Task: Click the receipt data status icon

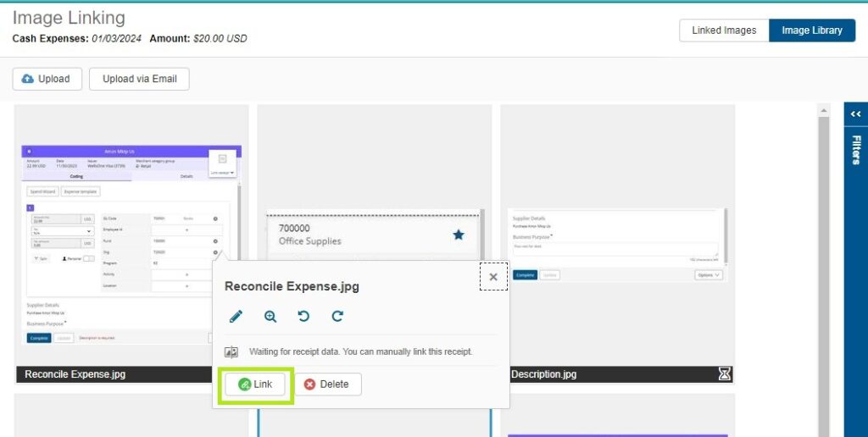Action: coord(231,352)
